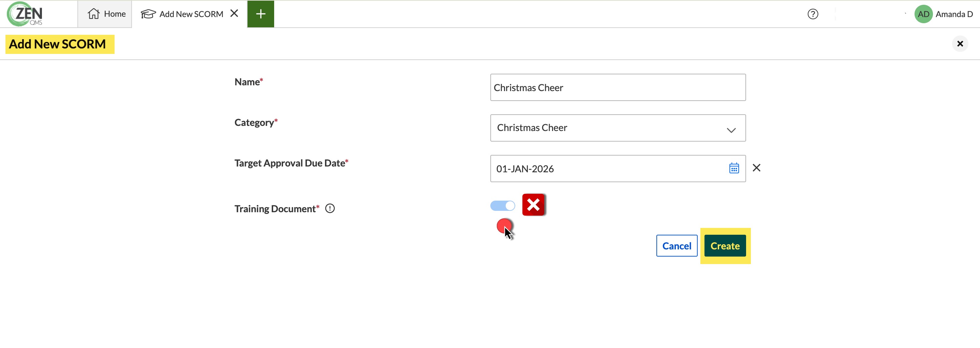Screen dimensions: 980x348
Task: Click the red X icon beside toggle
Action: tap(533, 205)
